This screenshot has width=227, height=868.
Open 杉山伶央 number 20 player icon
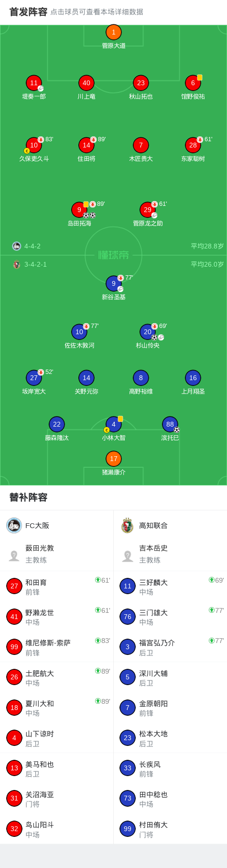pyautogui.click(x=148, y=332)
